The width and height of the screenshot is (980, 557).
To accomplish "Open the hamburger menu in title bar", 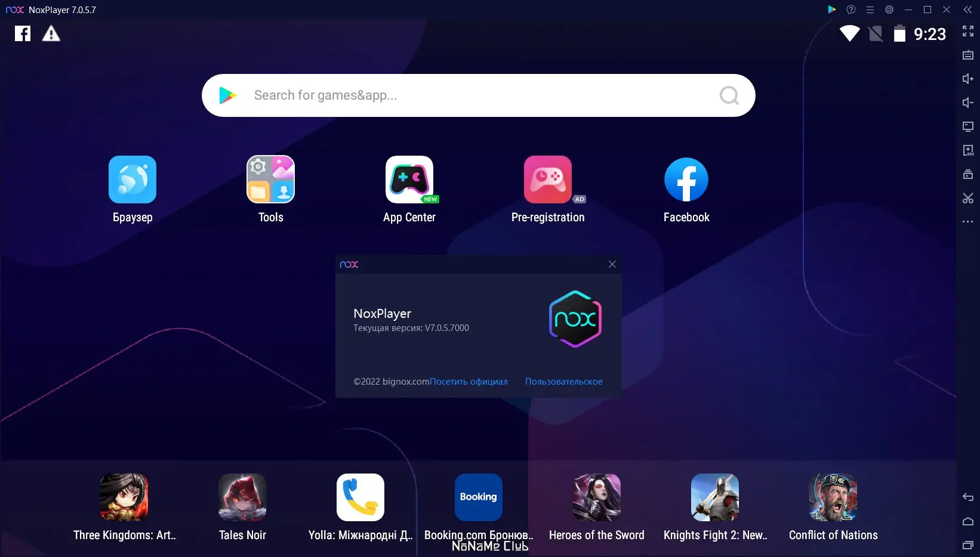I will 870,10.
